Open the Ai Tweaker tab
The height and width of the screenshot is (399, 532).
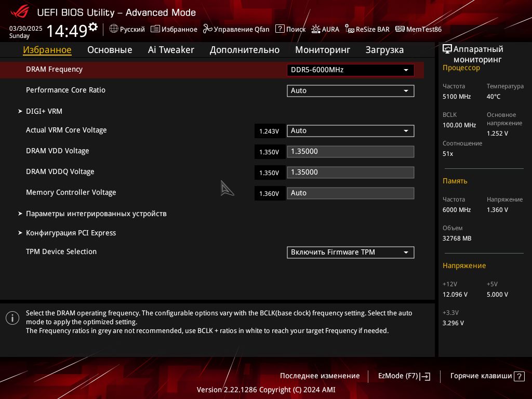(x=171, y=50)
